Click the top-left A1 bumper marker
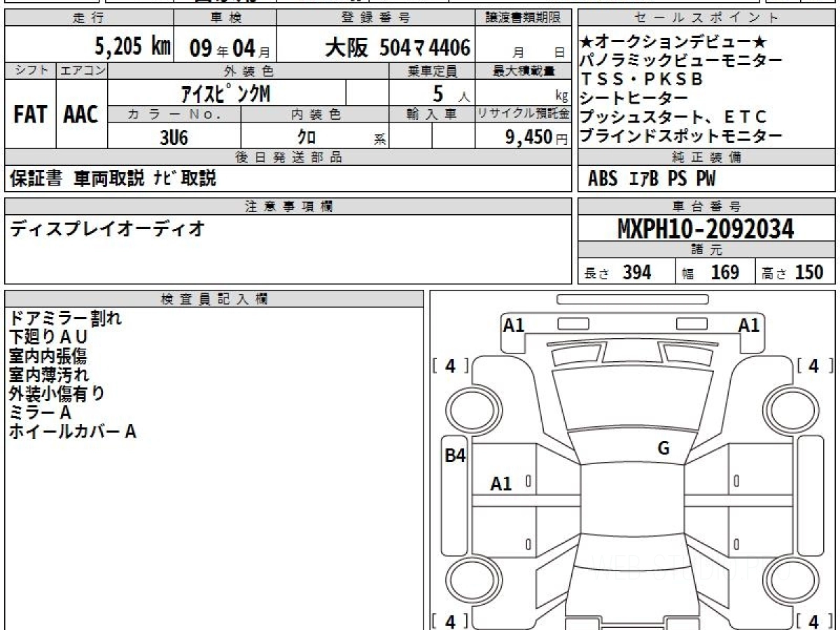Image resolution: width=840 pixels, height=630 pixels. click(514, 325)
